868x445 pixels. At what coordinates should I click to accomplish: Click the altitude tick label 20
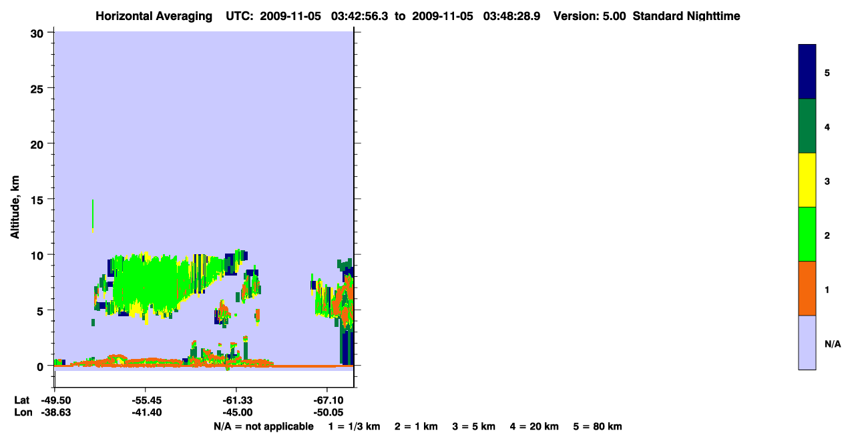tap(39, 144)
